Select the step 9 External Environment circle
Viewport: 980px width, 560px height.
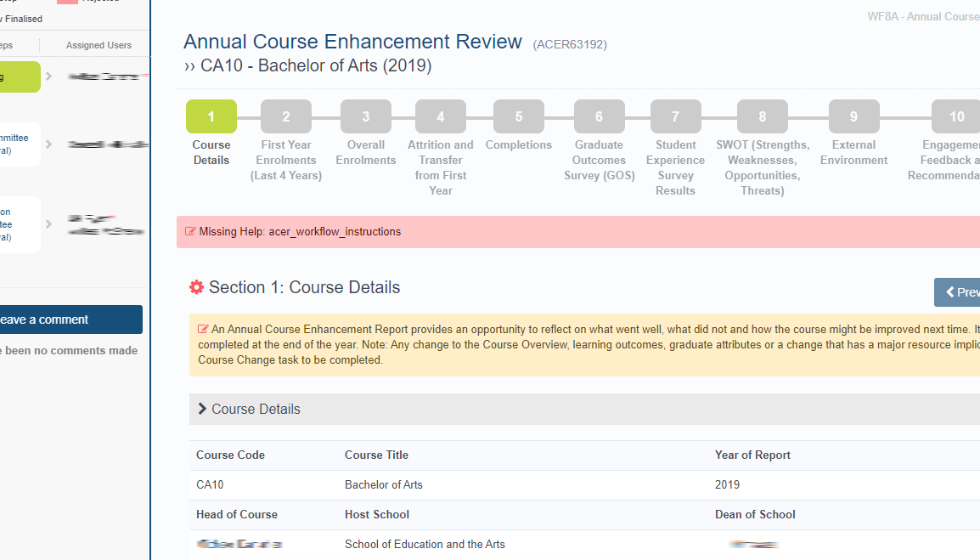tap(853, 117)
